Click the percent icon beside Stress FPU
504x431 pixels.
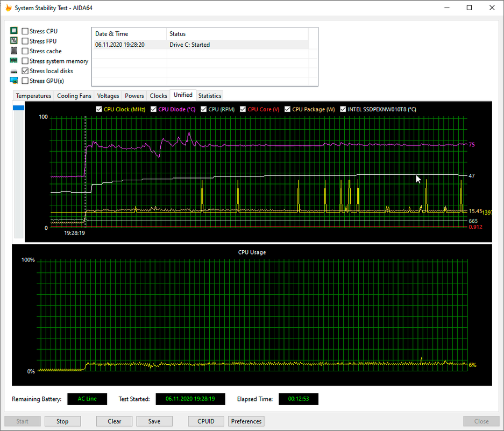(14, 40)
